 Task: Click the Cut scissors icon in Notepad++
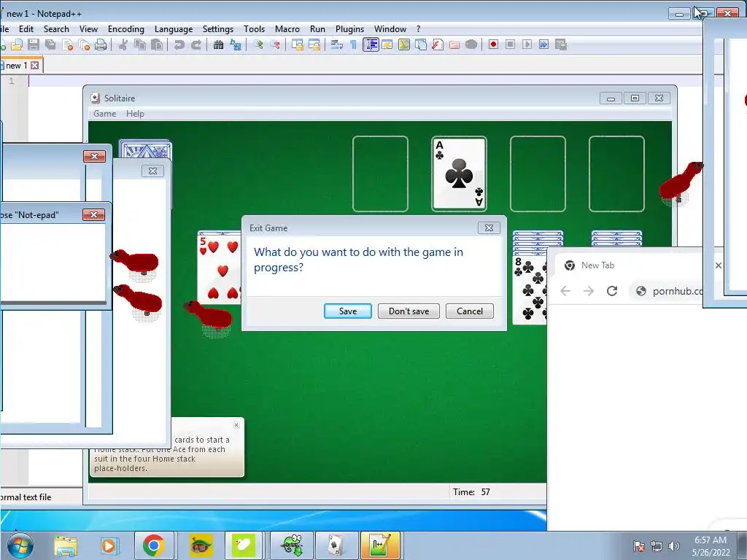click(123, 44)
